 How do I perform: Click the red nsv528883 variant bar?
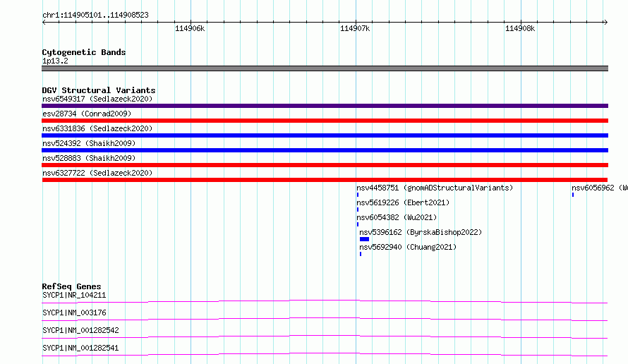pyautogui.click(x=325, y=165)
